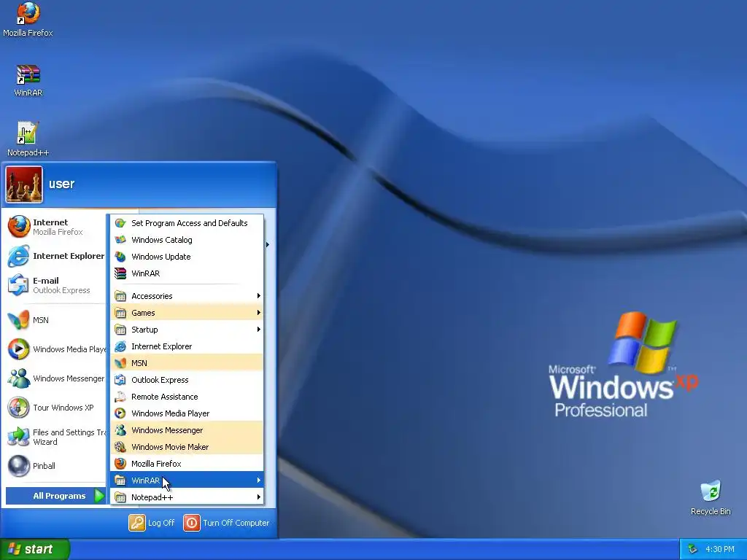
Task: Open Internet Explorer in All Programs list
Action: point(187,346)
